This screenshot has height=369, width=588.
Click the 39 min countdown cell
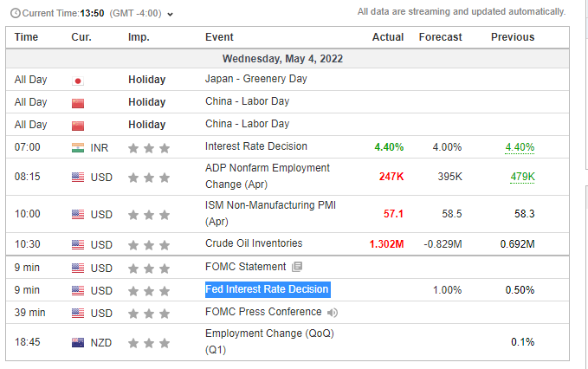(x=29, y=313)
